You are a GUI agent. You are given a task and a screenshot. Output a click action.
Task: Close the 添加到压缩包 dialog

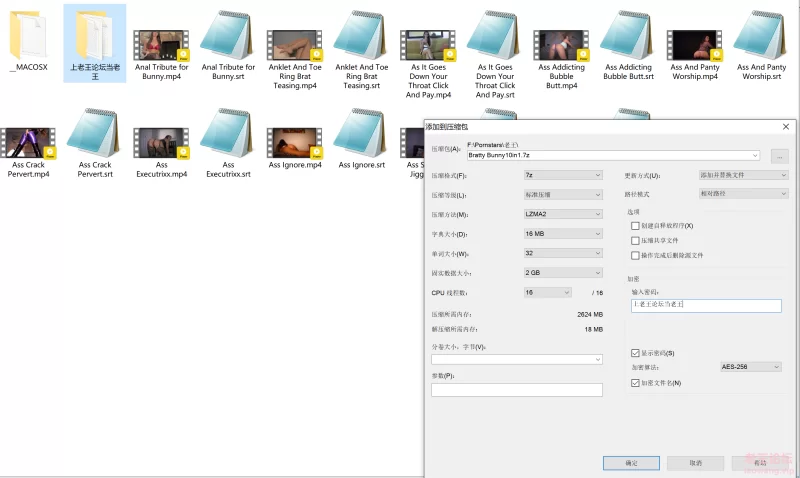pyautogui.click(x=786, y=127)
